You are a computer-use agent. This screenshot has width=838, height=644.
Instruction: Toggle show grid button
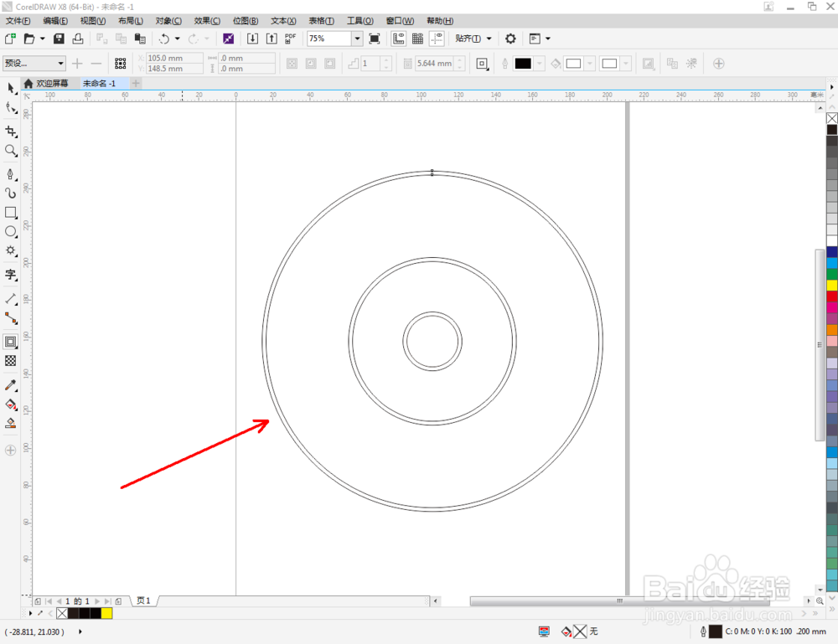418,39
